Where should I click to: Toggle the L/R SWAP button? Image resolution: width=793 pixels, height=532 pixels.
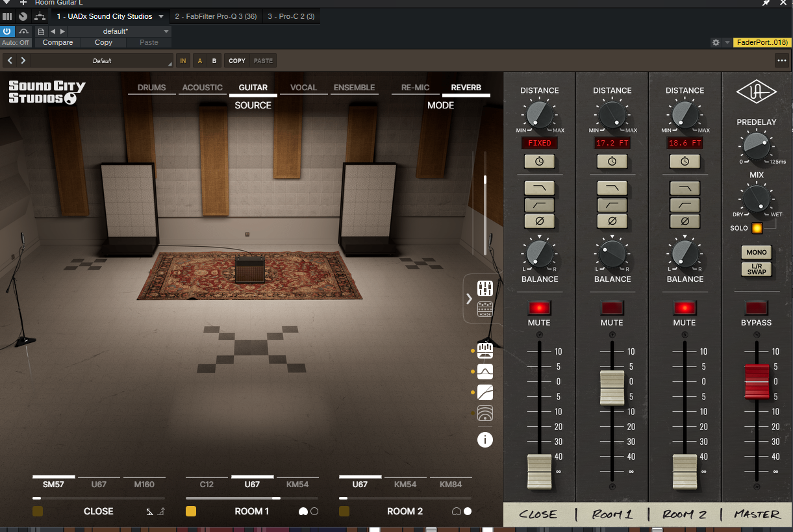[x=757, y=268]
